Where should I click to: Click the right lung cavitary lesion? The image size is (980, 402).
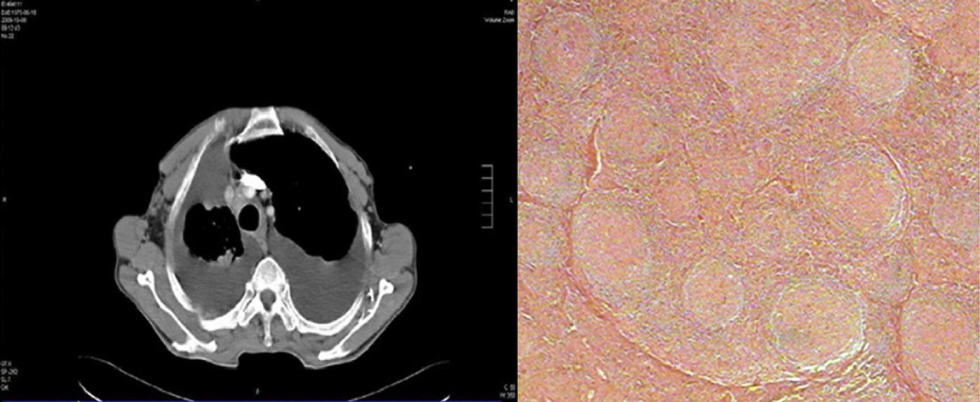pos(210,232)
